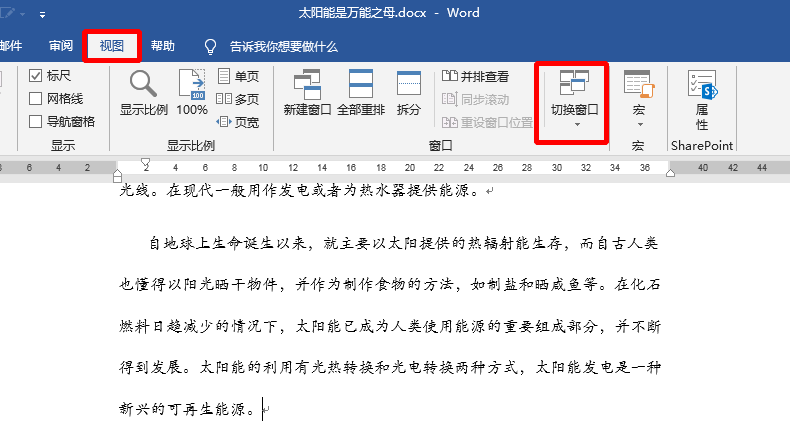
Task: Uncheck the 标尺 ruler checkbox
Action: point(35,76)
